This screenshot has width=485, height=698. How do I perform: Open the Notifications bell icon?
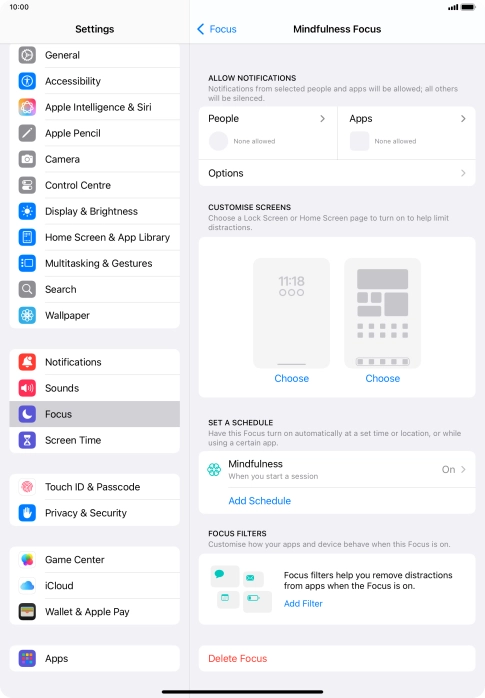pyautogui.click(x=27, y=362)
